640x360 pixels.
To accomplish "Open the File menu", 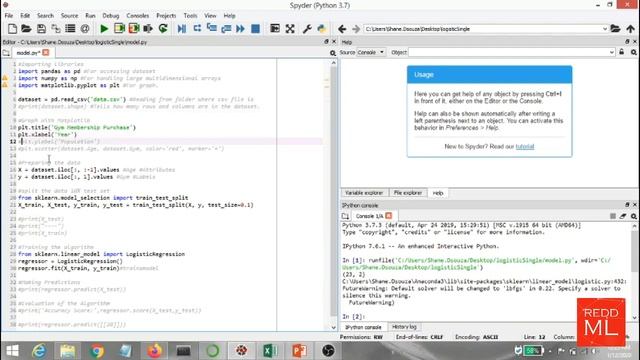I will point(9,16).
